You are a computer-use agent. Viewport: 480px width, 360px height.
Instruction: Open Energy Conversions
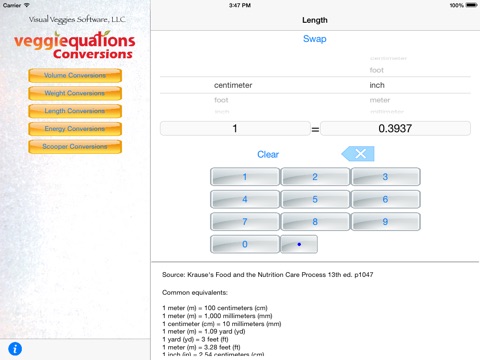coord(75,129)
